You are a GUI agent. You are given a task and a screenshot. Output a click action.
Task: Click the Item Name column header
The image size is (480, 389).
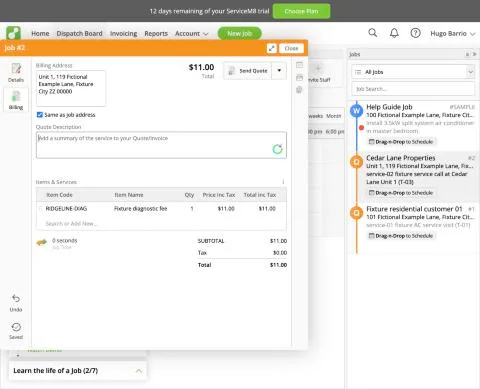pos(129,195)
